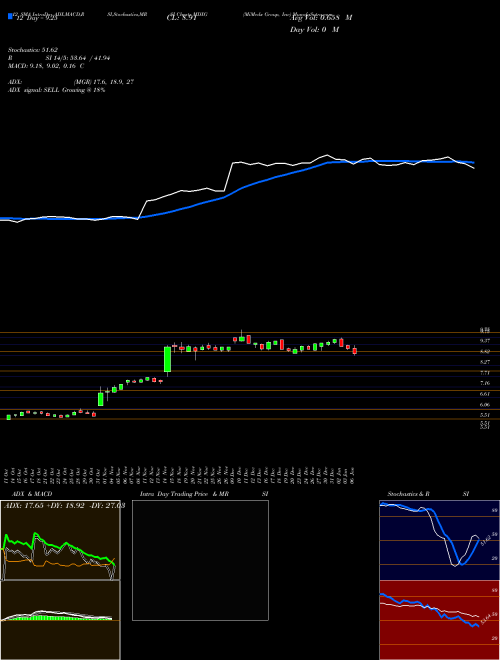The image size is (500, 660).
Task: Click the empty intraday trading price chart box
Action: tap(200, 560)
